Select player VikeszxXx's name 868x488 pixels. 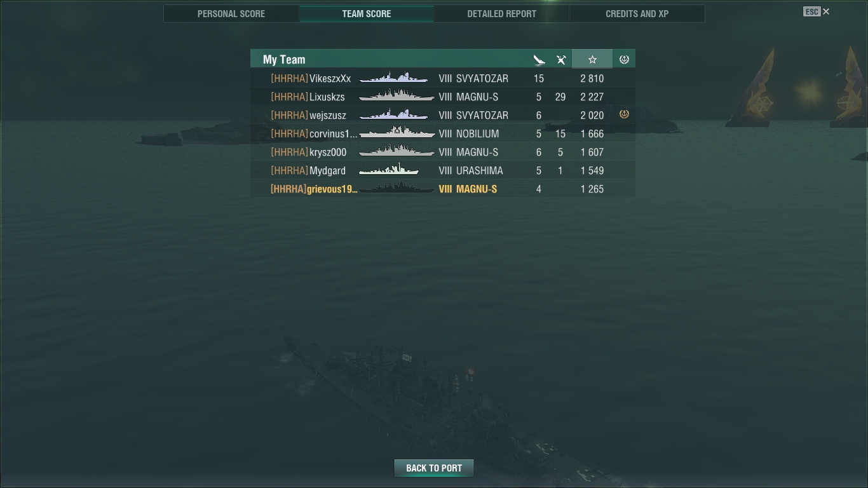pos(330,78)
